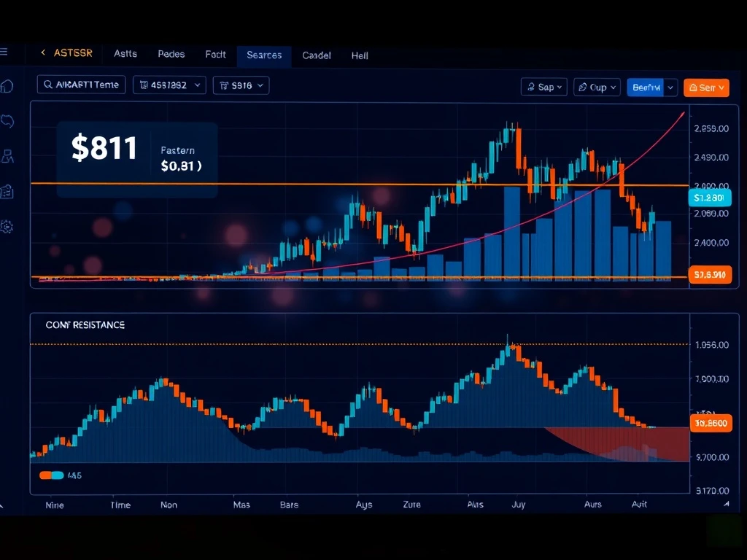Open the Cup dropdown

point(597,87)
